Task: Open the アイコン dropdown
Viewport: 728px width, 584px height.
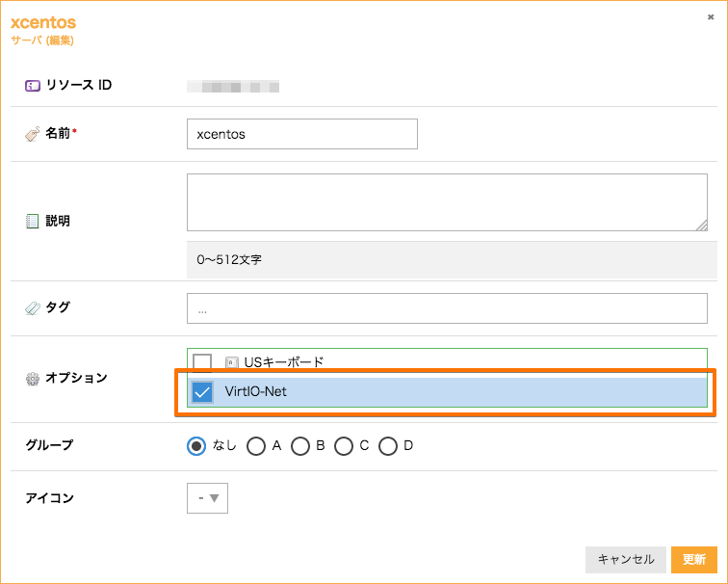Action: [x=207, y=498]
